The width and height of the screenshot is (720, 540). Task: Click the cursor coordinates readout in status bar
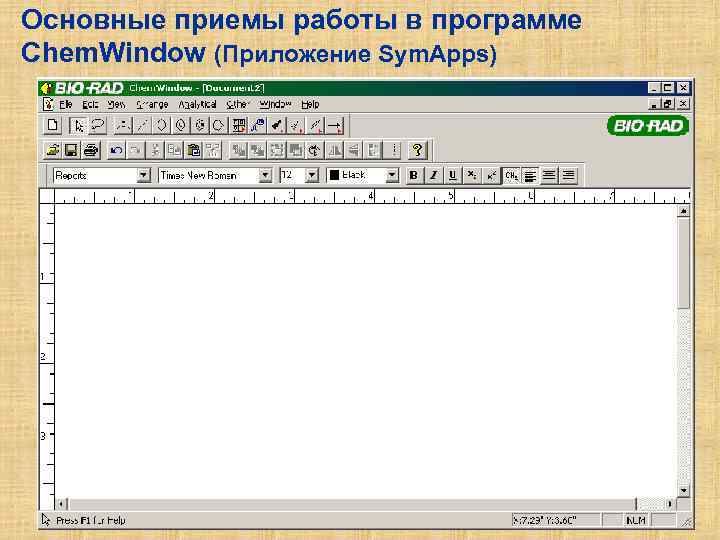tap(556, 520)
